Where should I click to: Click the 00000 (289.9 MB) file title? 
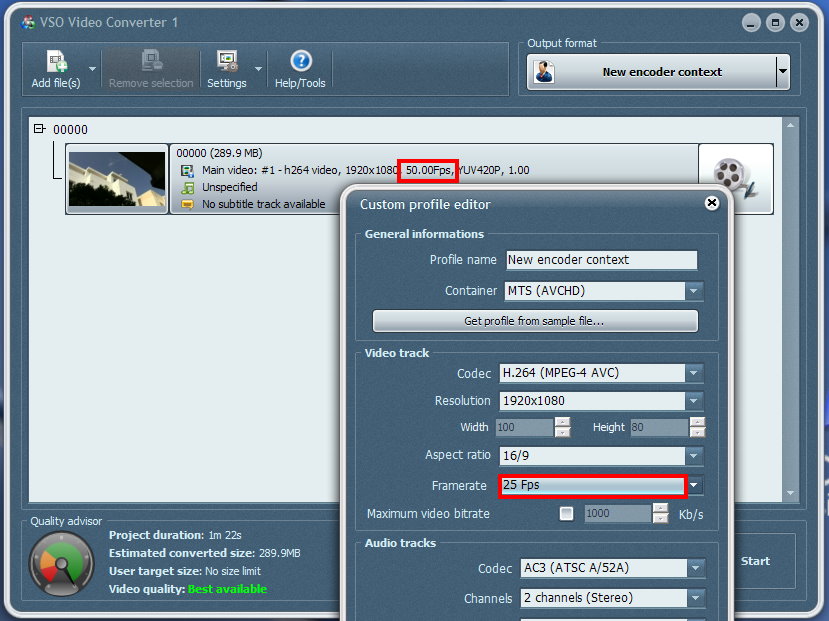tap(219, 153)
